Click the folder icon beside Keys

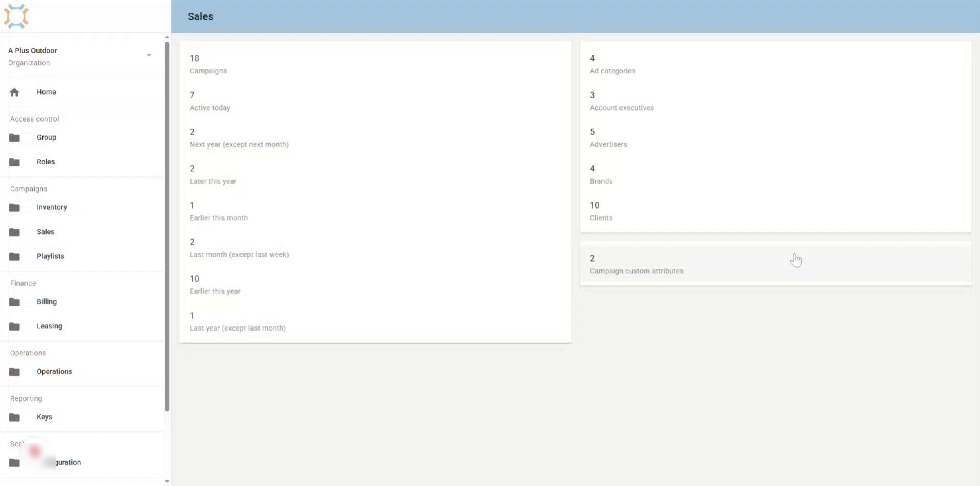pos(14,417)
